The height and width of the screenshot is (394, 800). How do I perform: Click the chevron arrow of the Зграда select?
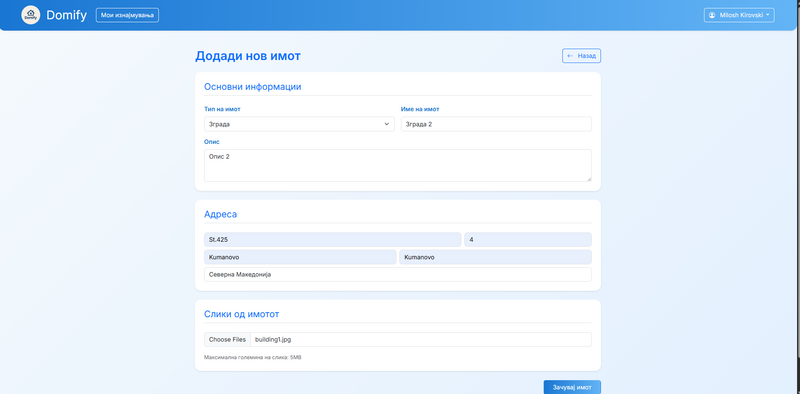coord(387,124)
